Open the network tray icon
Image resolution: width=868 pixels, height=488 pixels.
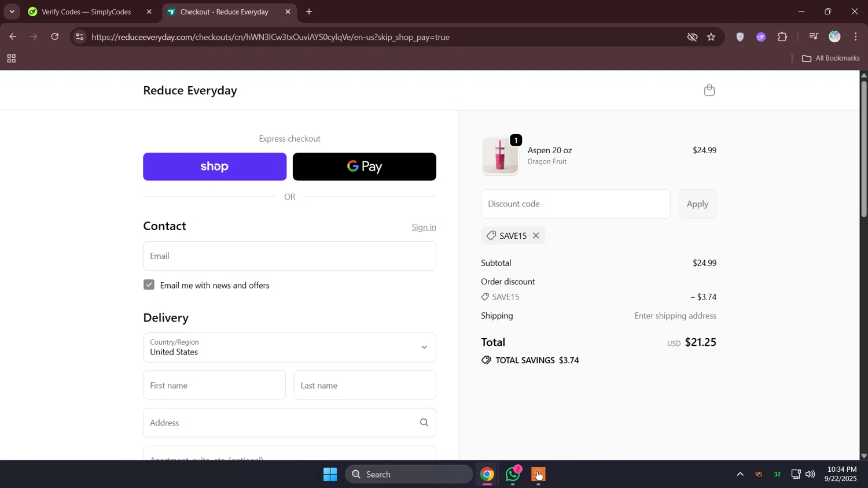[796, 474]
